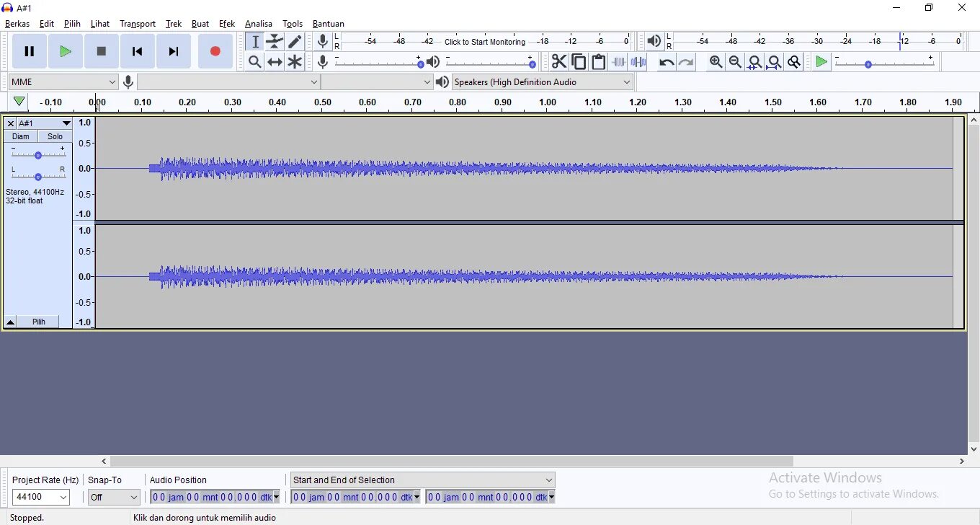Viewport: 980px width, 525px height.
Task: Select the Multi-Tool asterisk icon
Action: (295, 62)
